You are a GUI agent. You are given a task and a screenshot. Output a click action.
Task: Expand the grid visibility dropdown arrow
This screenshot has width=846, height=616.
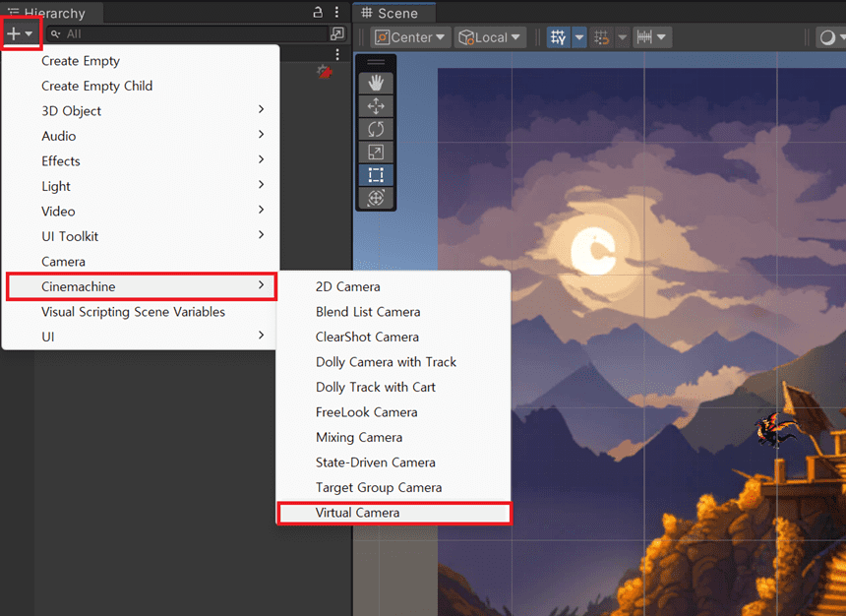pos(579,37)
